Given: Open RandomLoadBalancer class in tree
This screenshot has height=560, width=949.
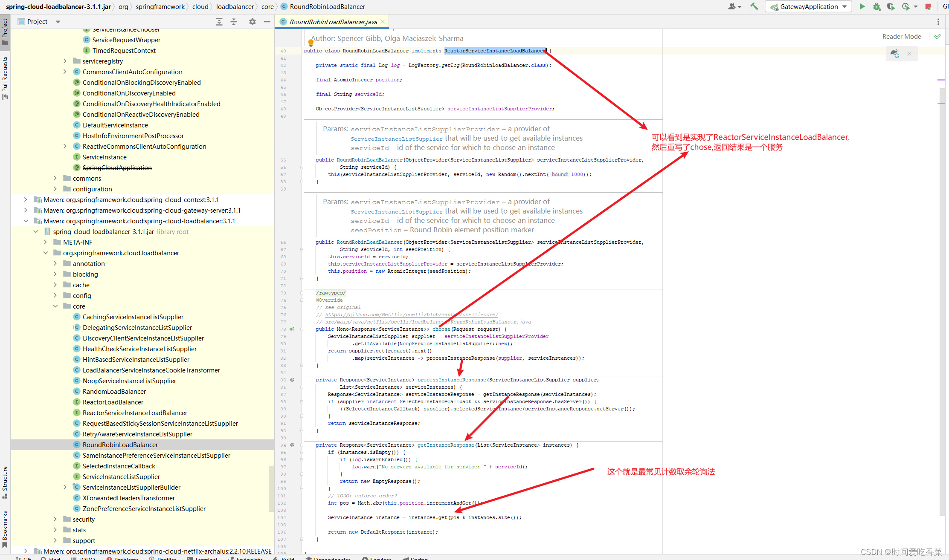Looking at the screenshot, I should pos(114,391).
